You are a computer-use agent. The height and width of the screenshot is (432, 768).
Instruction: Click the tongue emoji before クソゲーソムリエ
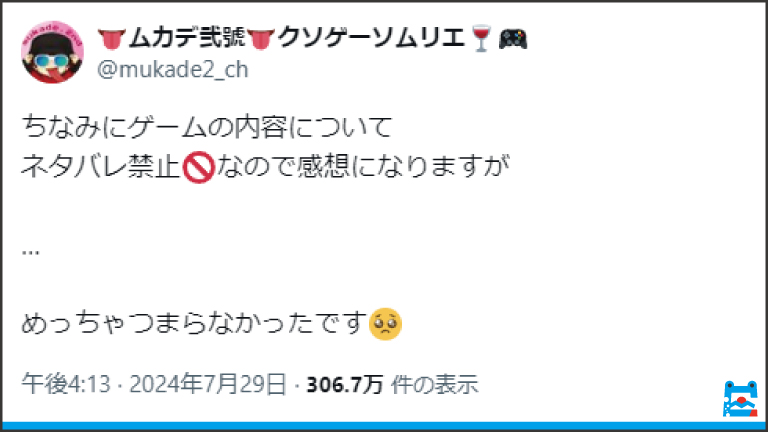(261, 39)
